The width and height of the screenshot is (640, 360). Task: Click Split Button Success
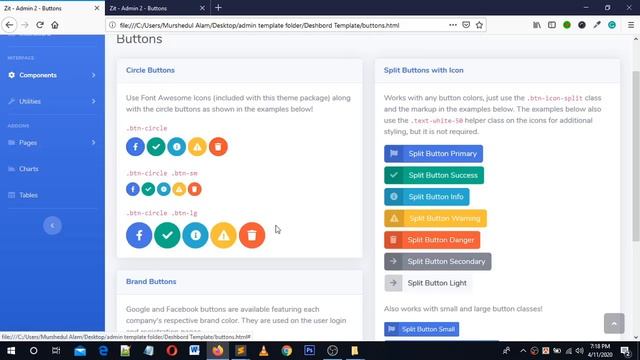(x=434, y=175)
